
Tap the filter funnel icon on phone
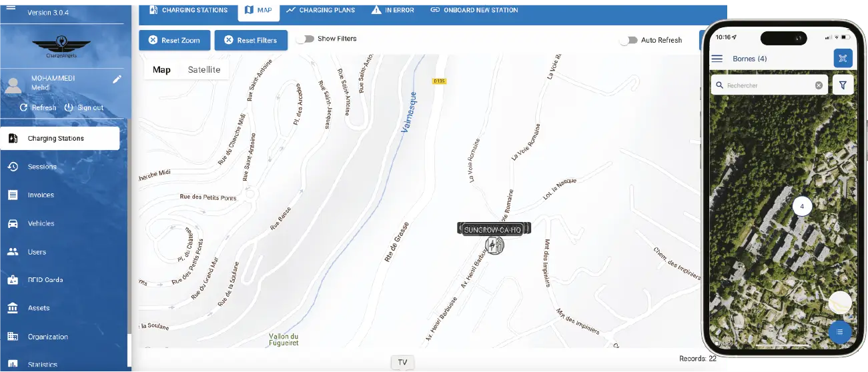pyautogui.click(x=843, y=85)
